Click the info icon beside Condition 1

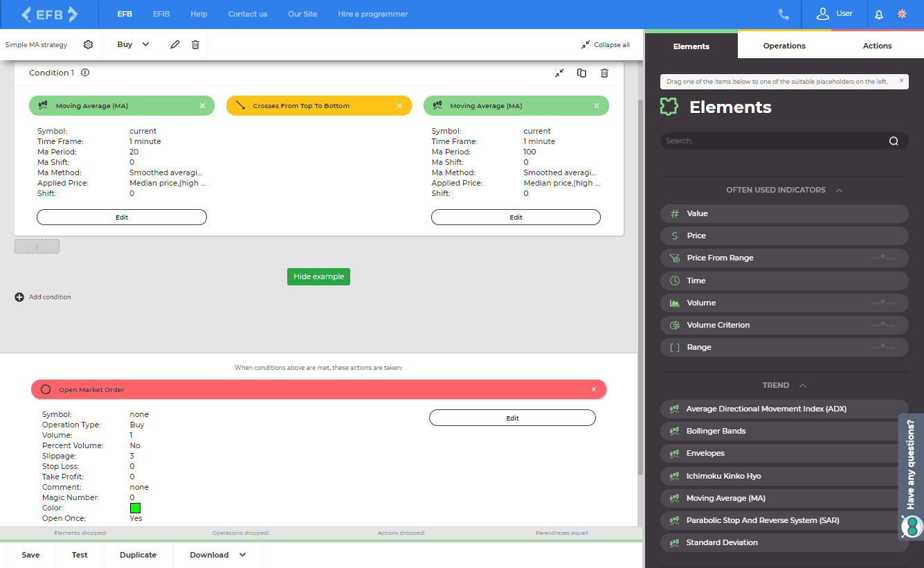(84, 72)
